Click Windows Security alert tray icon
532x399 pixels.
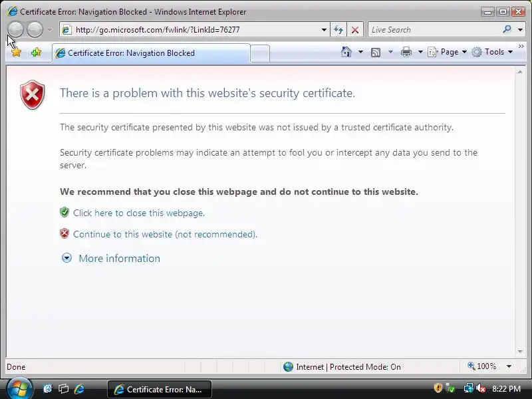(438, 388)
